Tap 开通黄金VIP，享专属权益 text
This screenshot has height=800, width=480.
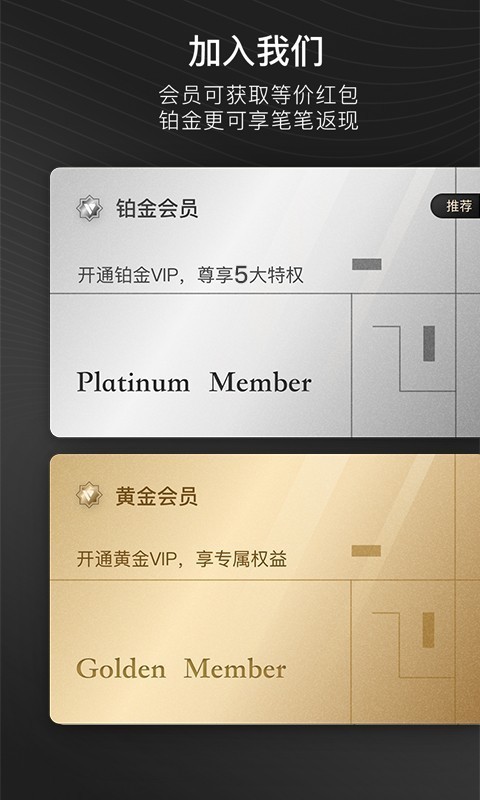[182, 559]
